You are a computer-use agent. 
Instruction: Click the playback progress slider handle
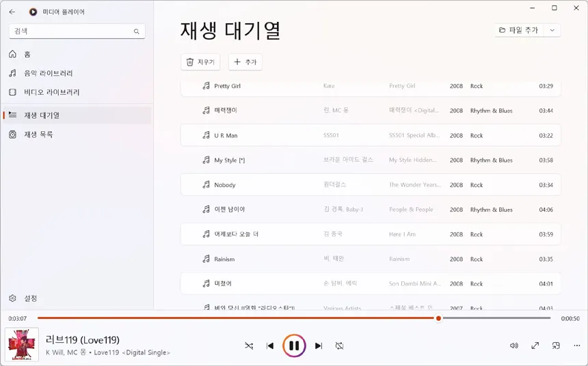click(438, 318)
